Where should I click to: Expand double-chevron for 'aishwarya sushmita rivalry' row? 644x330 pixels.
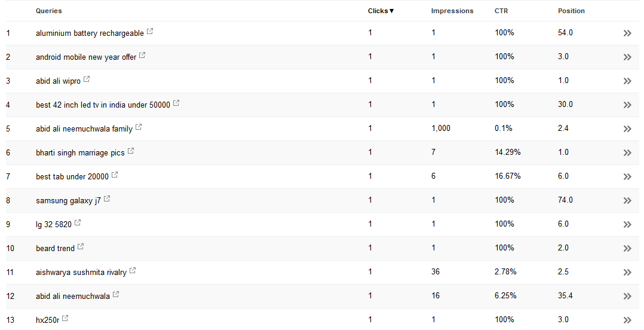click(627, 272)
